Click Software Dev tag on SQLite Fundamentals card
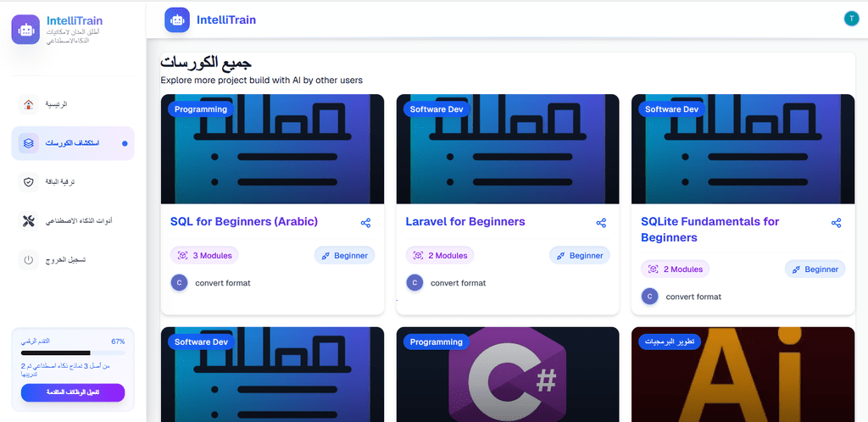The height and width of the screenshot is (422, 868). (x=671, y=109)
